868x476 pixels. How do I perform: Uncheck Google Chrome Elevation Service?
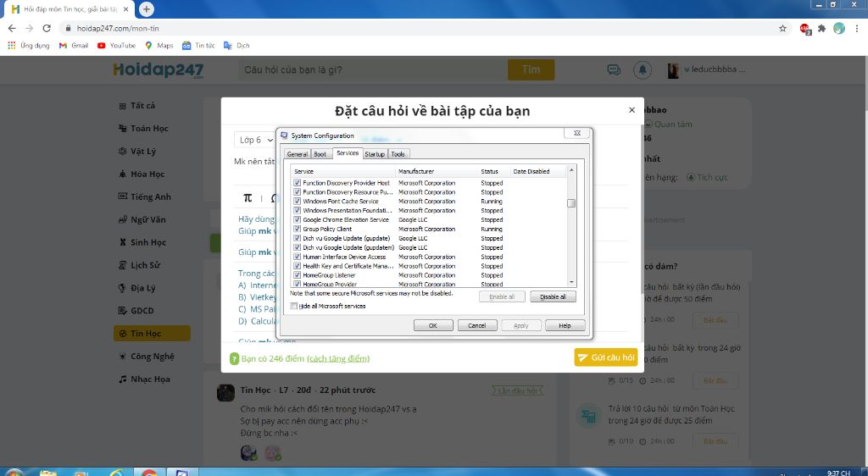point(298,220)
